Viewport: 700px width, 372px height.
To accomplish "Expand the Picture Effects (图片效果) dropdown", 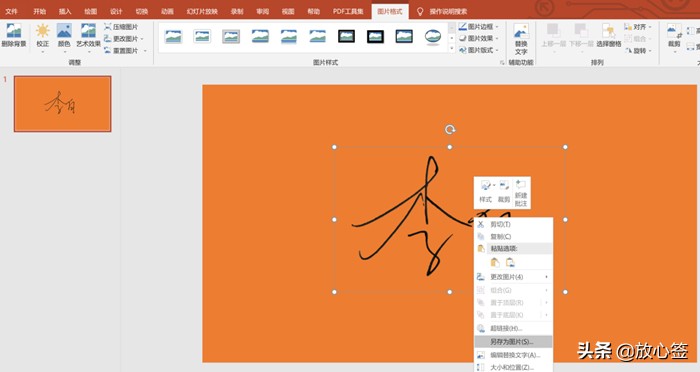I will coord(479,38).
